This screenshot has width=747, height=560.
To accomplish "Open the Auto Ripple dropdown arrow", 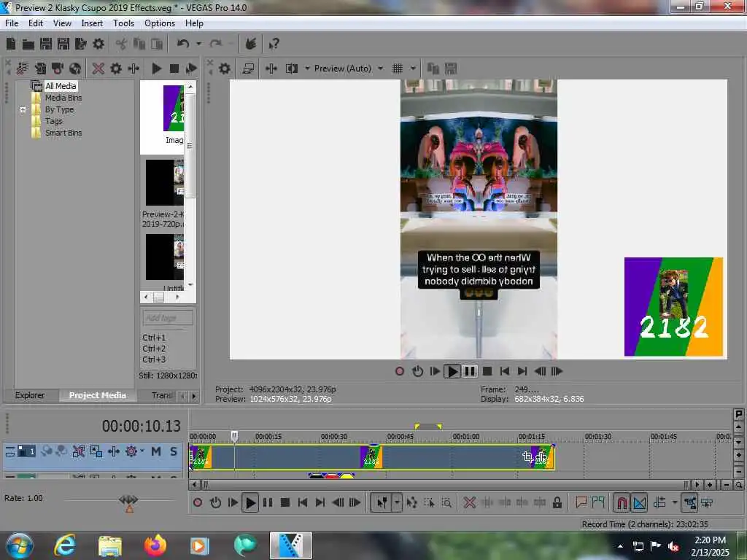I will pyautogui.click(x=675, y=502).
